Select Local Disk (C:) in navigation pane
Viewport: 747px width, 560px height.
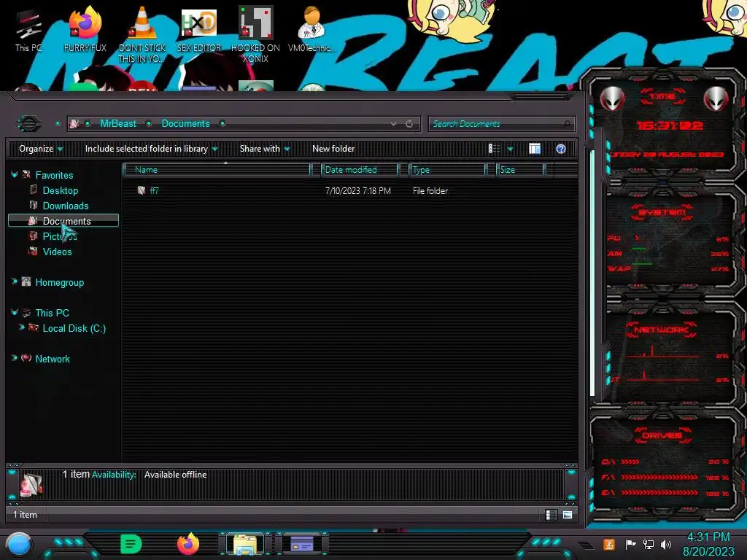[x=74, y=329]
